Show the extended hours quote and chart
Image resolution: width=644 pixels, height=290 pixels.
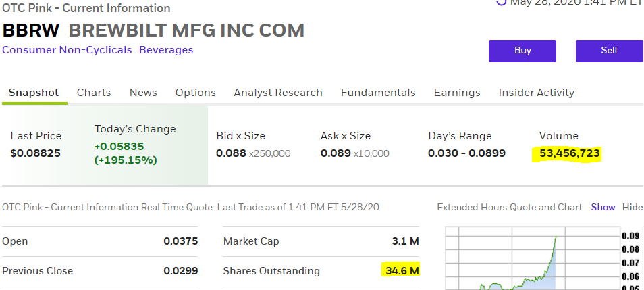pos(603,208)
